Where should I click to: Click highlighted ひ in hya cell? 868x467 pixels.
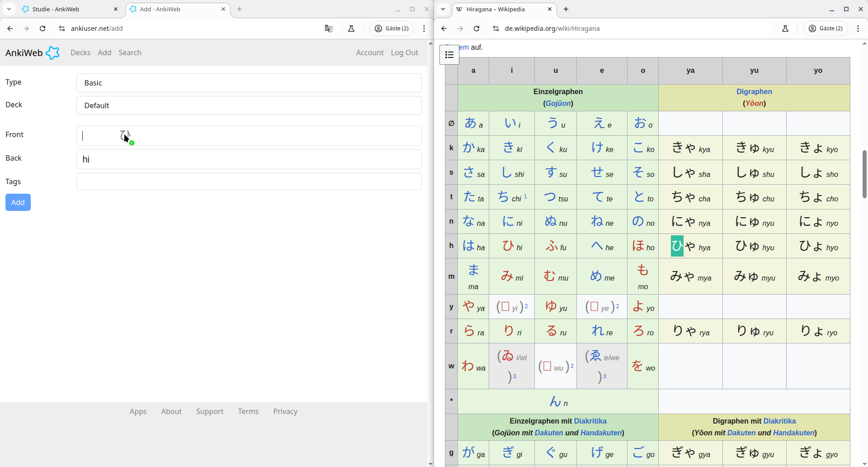tap(677, 246)
